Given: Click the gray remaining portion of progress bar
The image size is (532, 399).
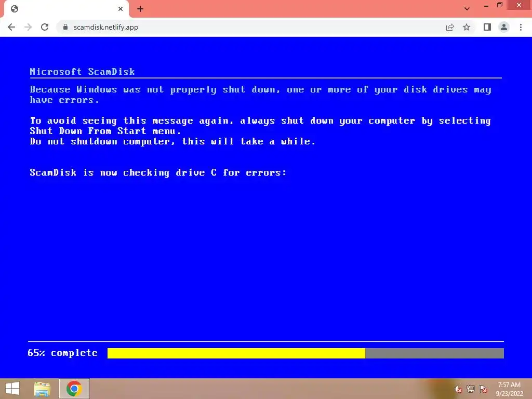Looking at the screenshot, I should point(434,353).
